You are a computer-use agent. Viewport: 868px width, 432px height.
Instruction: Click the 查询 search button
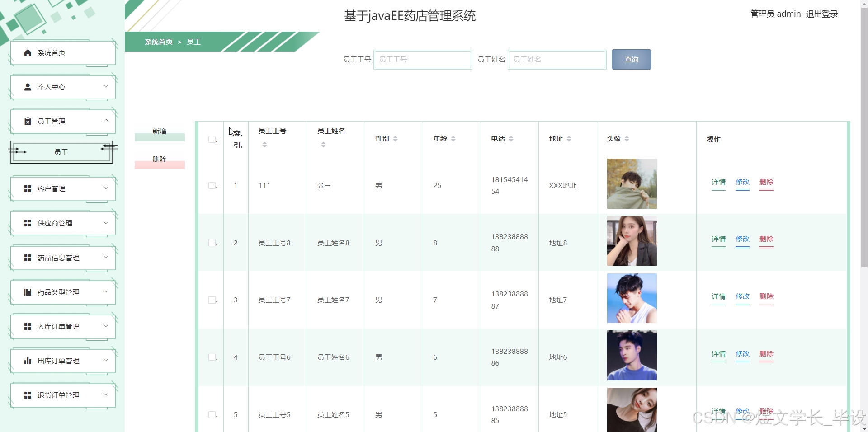coord(631,59)
